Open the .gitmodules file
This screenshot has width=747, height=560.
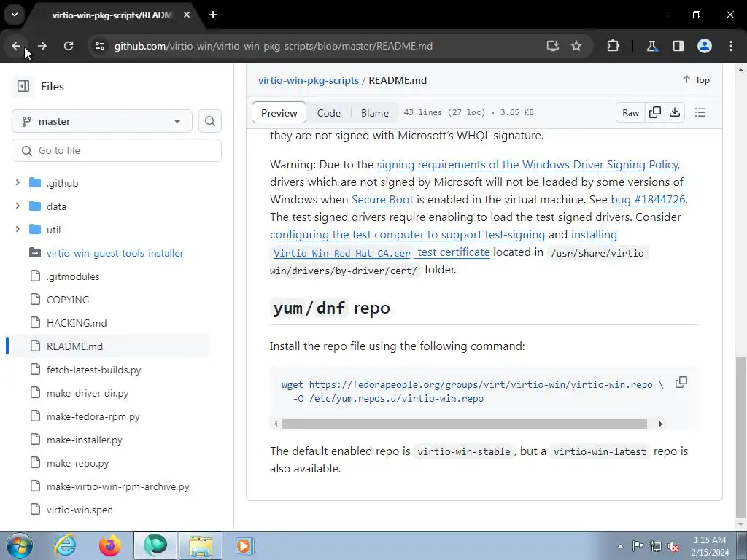pos(73,276)
